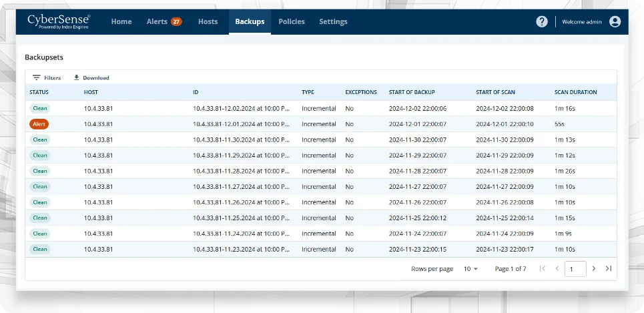This screenshot has height=313, width=644.
Task: Go to the Home tab
Action: [121, 21]
